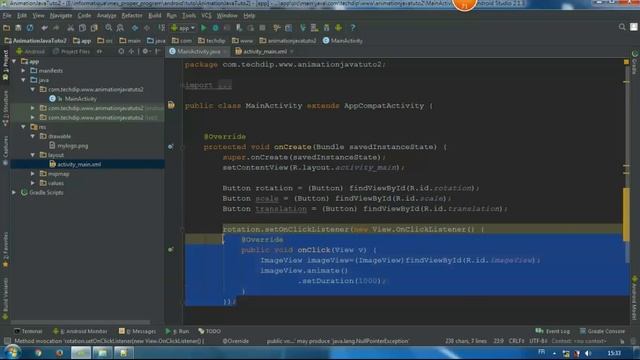Click Scroll from Source icon in Project panel
The image size is (640, 360).
coord(121,51)
